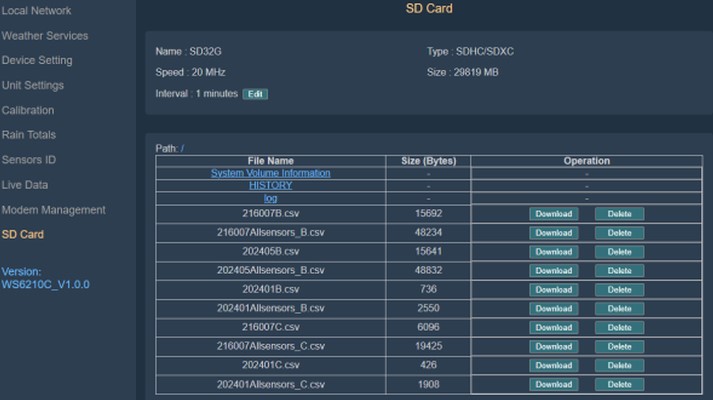Open System Volume Information folder
The width and height of the screenshot is (713, 400).
click(271, 173)
